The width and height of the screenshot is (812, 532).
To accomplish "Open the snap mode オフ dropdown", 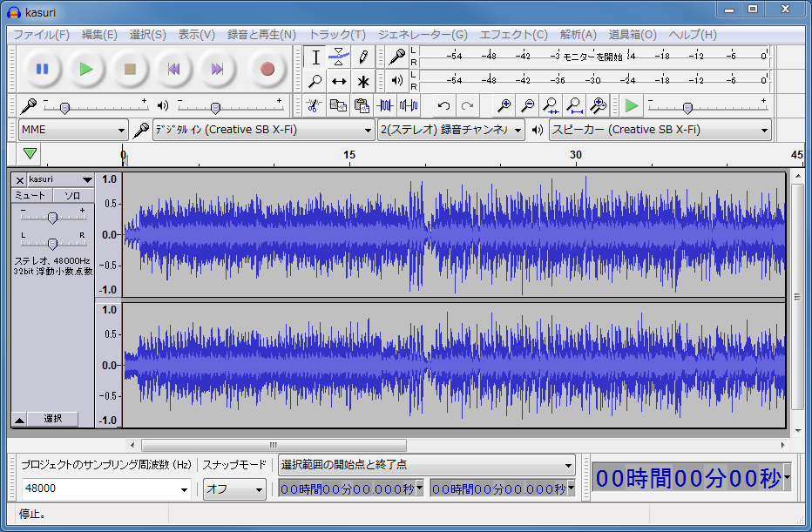I will tap(234, 489).
